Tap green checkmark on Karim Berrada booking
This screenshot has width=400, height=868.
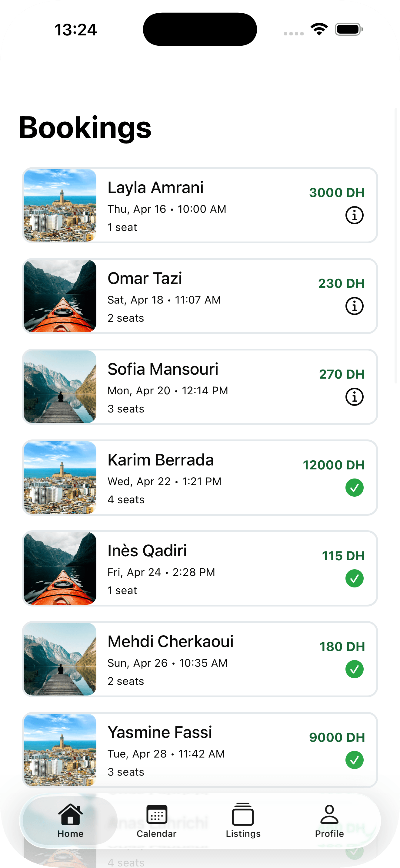point(354,488)
